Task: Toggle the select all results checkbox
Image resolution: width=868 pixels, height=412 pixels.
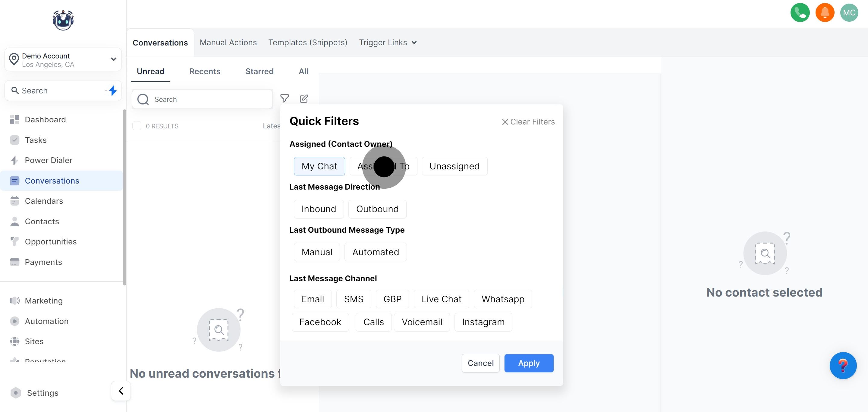Action: coord(137,126)
